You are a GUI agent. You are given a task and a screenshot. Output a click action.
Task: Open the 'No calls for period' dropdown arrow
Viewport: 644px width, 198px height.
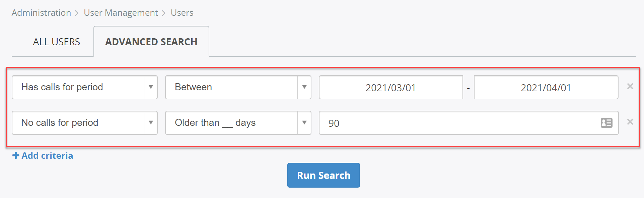(x=151, y=123)
